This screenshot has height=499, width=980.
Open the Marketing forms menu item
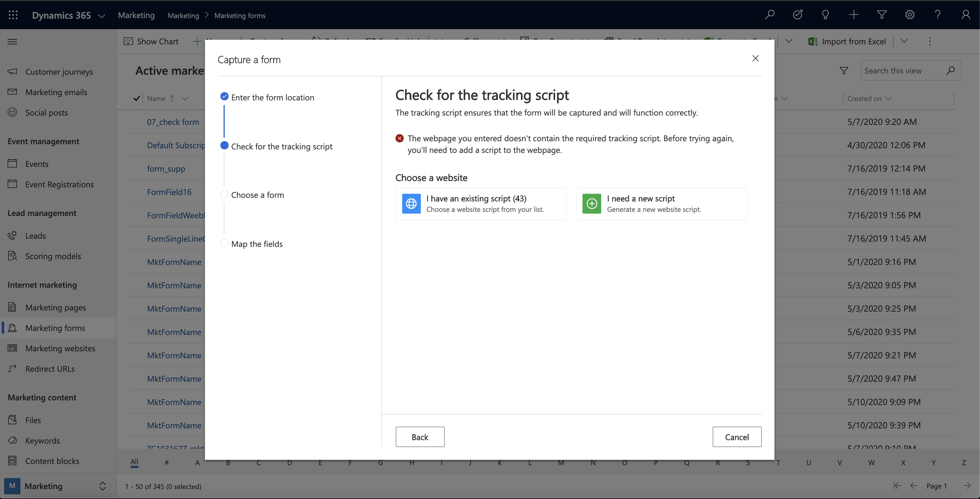55,328
